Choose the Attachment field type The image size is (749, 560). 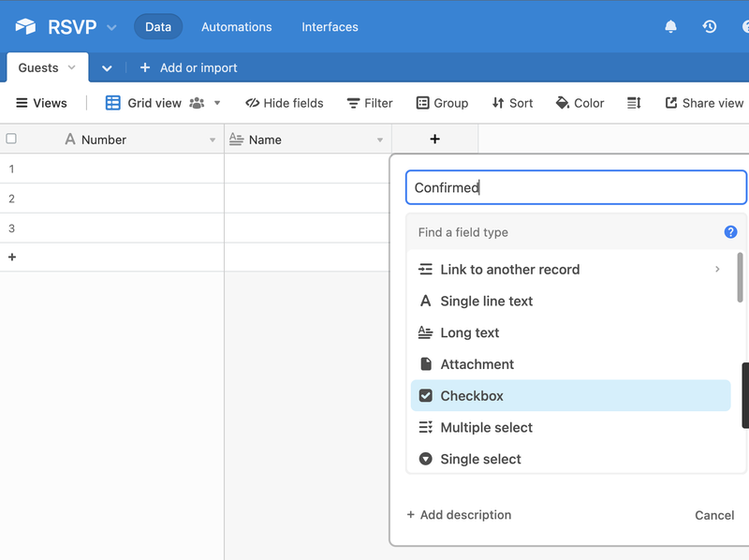coord(570,363)
